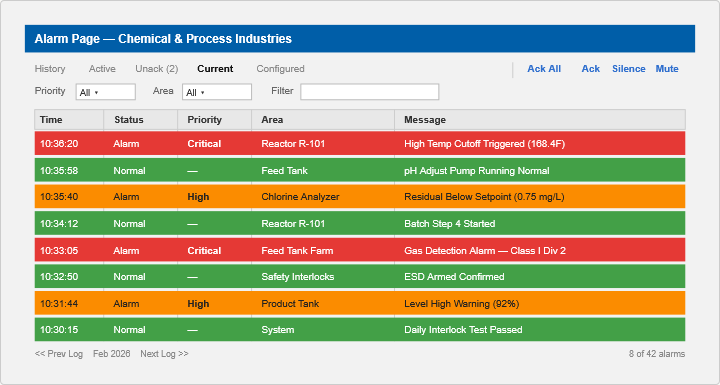This screenshot has width=720, height=385.
Task: Select the Batch Step 4 Started message
Action: click(x=450, y=224)
